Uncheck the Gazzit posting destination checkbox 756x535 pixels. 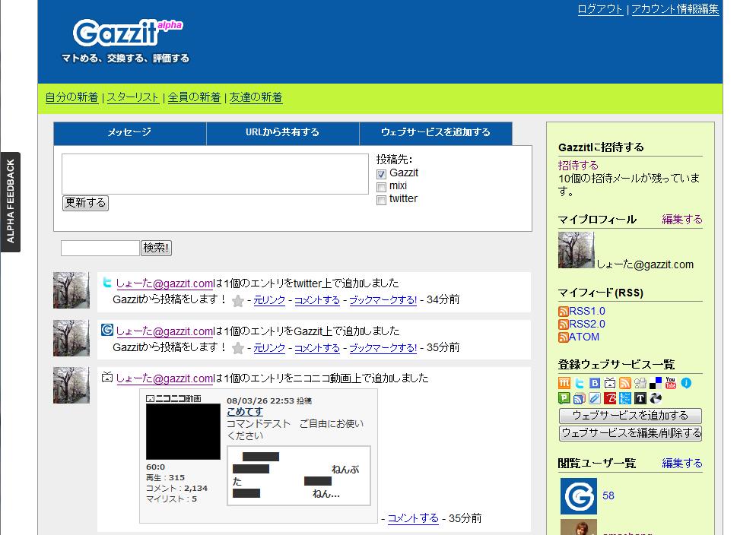tap(382, 174)
